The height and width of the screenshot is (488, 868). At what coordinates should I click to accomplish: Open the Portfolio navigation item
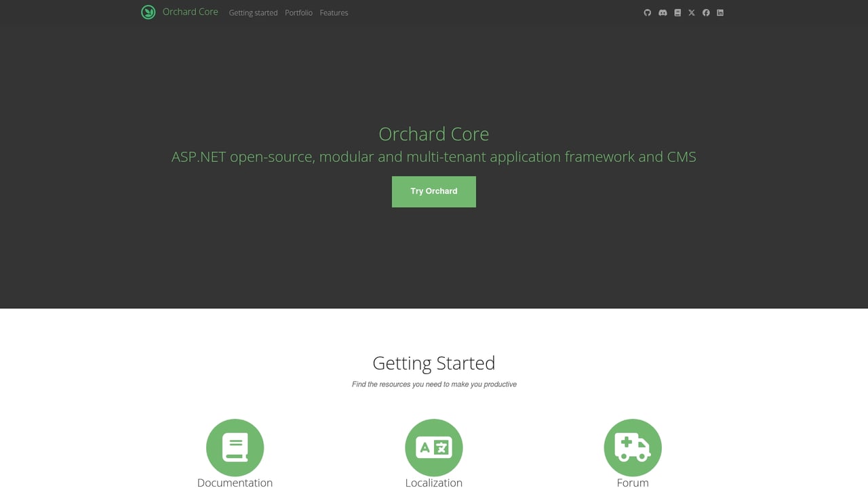point(298,12)
